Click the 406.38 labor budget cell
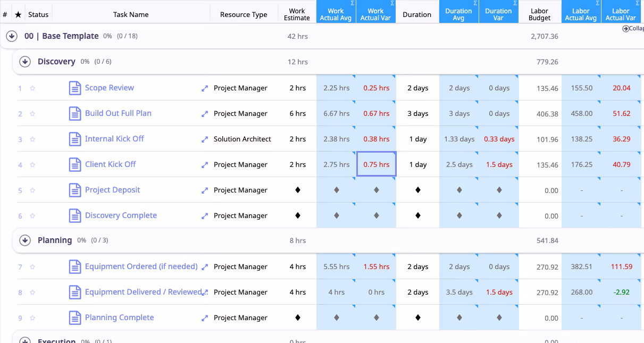The image size is (644, 343). 548,114
